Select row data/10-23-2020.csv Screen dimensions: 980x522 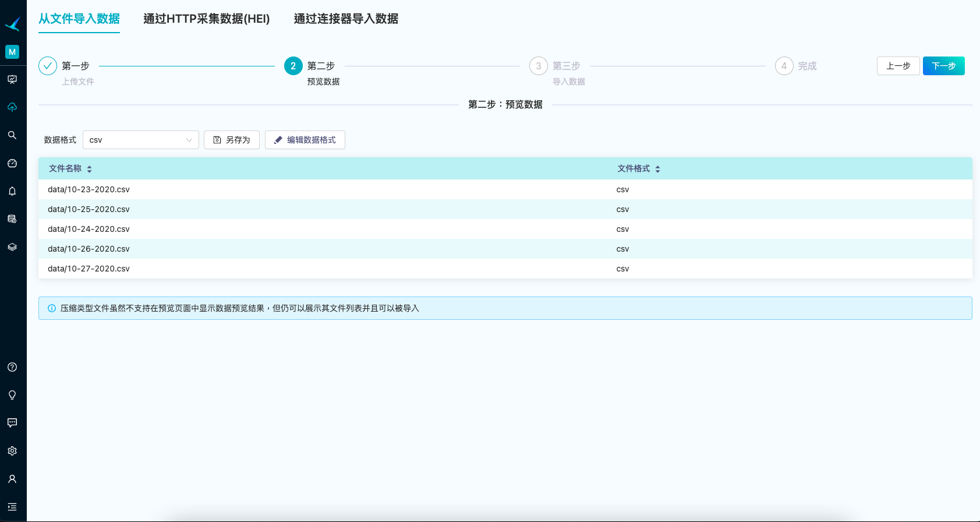tap(505, 189)
